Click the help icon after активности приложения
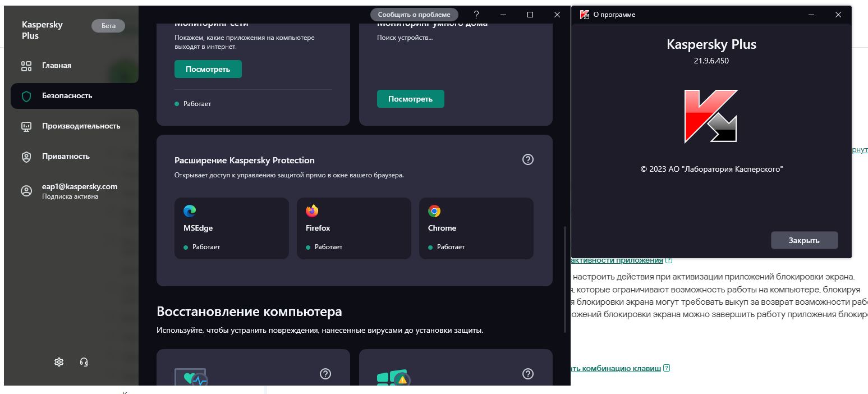This screenshot has height=394, width=868. [669, 260]
